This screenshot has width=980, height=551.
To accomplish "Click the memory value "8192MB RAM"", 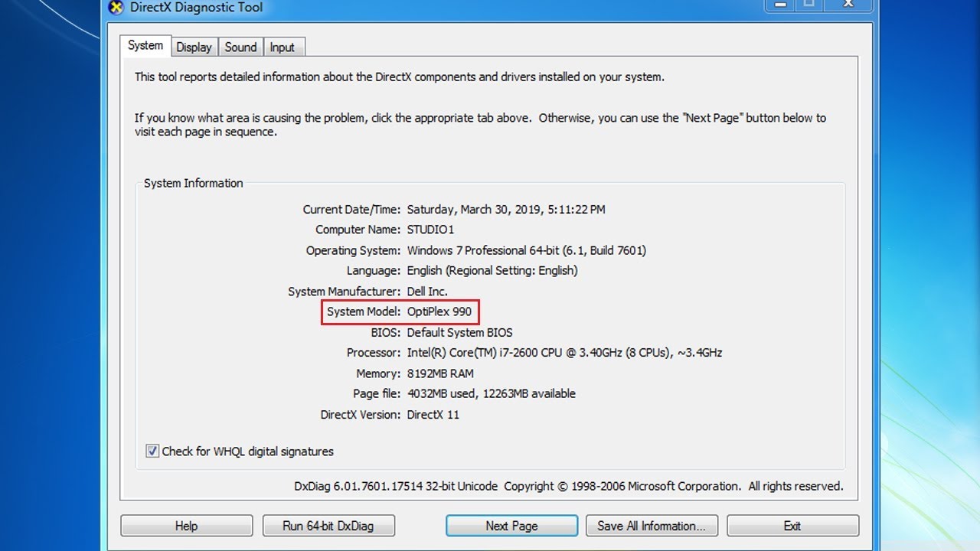I will point(440,373).
